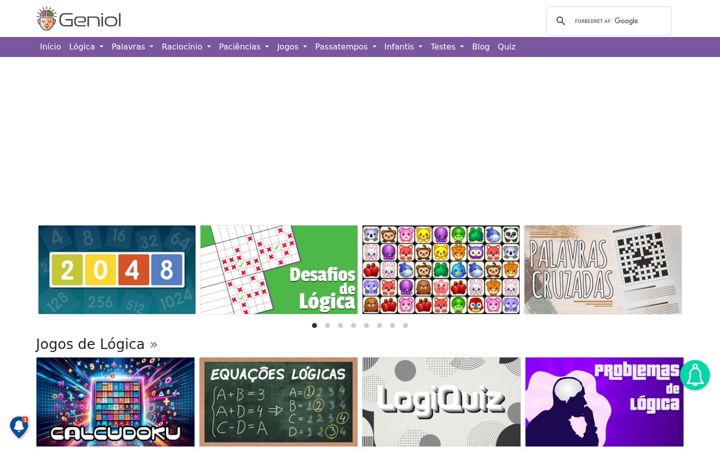Open the Problemas de Lógica card
Viewport: 720px width, 450px height.
coord(604,402)
